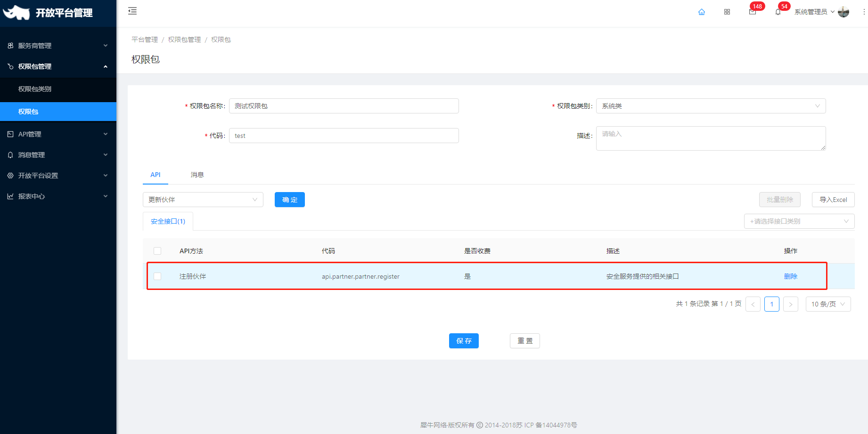Open notifications bell with 54 badge
868x434 pixels.
778,12
